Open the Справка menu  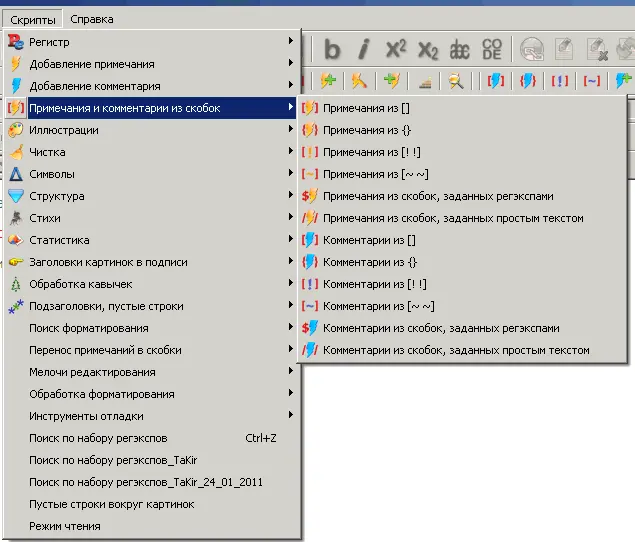click(x=92, y=19)
